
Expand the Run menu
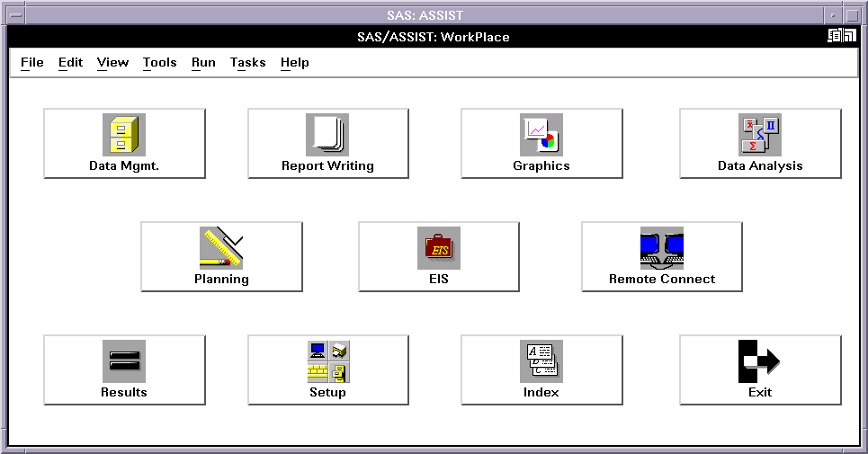pos(203,62)
